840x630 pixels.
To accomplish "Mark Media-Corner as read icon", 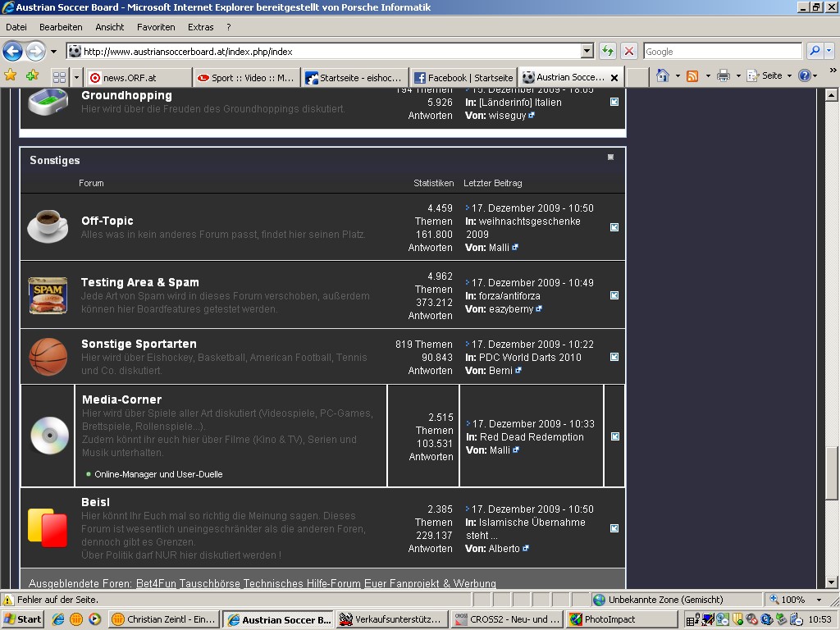I will click(x=615, y=436).
